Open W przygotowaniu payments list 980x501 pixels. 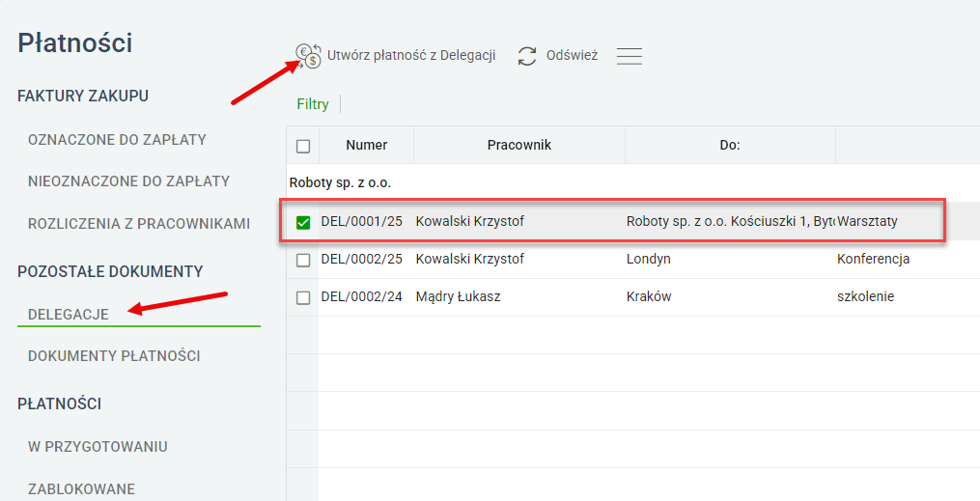(98, 447)
